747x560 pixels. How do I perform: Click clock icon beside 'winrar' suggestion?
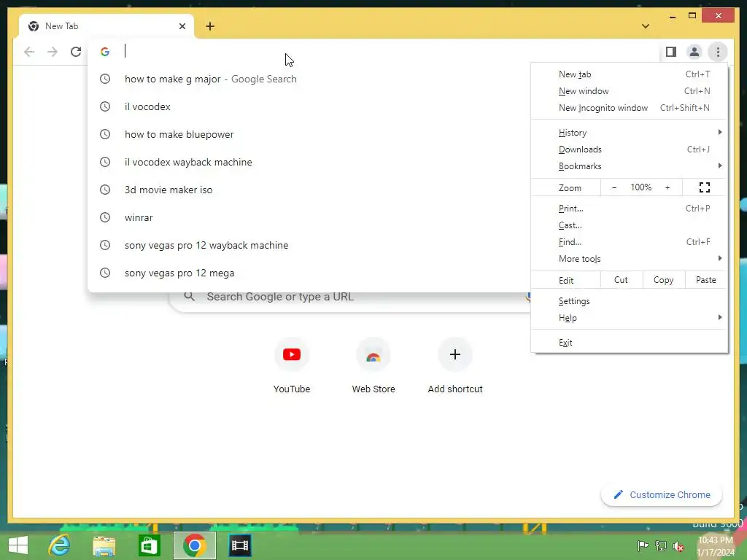click(x=105, y=217)
